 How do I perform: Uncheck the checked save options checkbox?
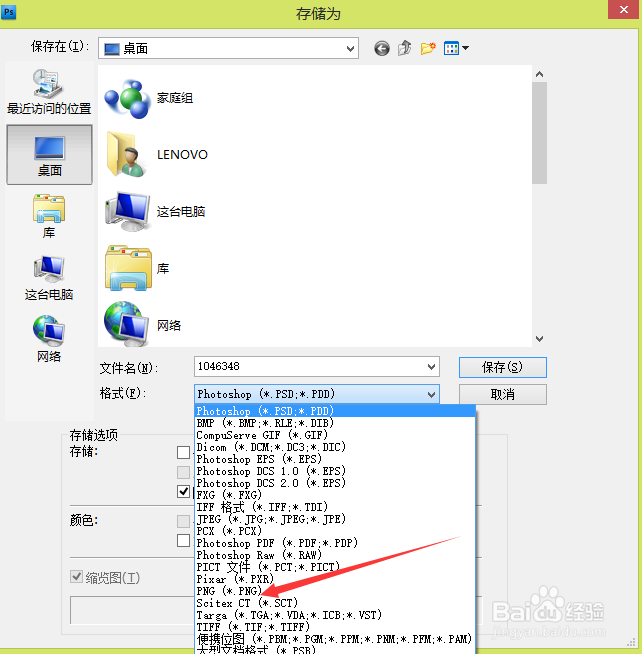tap(184, 491)
